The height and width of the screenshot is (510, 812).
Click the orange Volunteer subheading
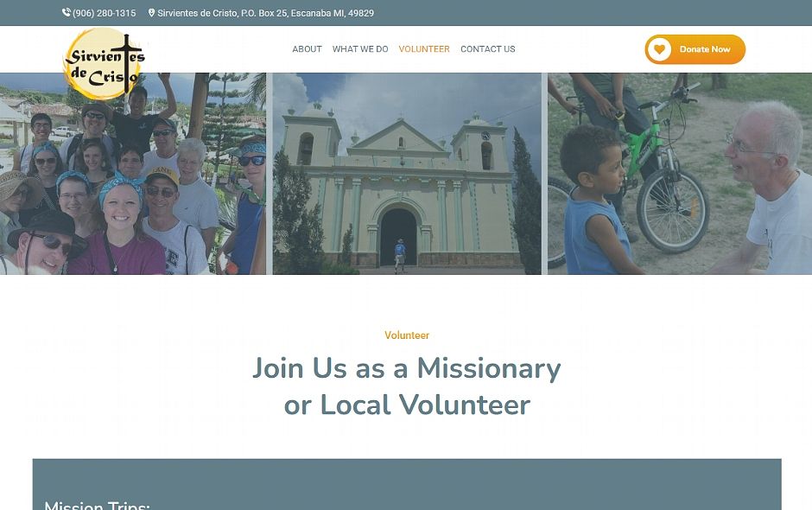(407, 335)
